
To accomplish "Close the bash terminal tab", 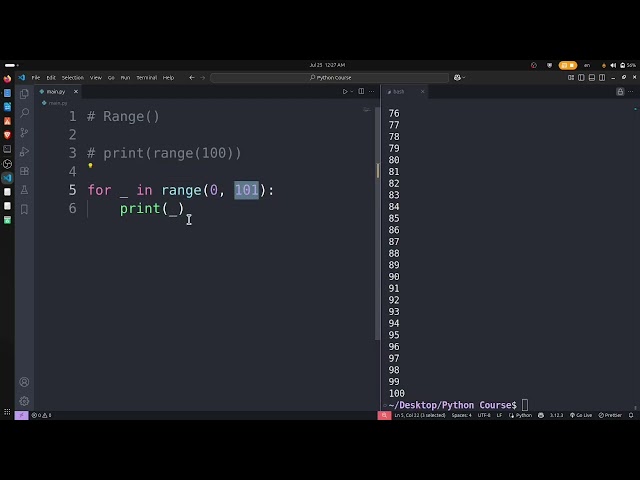I will (x=422, y=91).
